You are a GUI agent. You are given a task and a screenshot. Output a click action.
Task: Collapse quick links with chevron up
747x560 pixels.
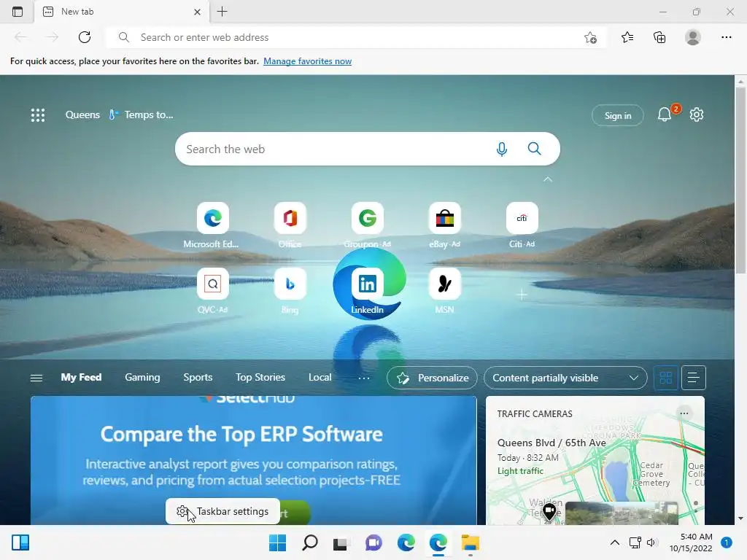pyautogui.click(x=548, y=179)
